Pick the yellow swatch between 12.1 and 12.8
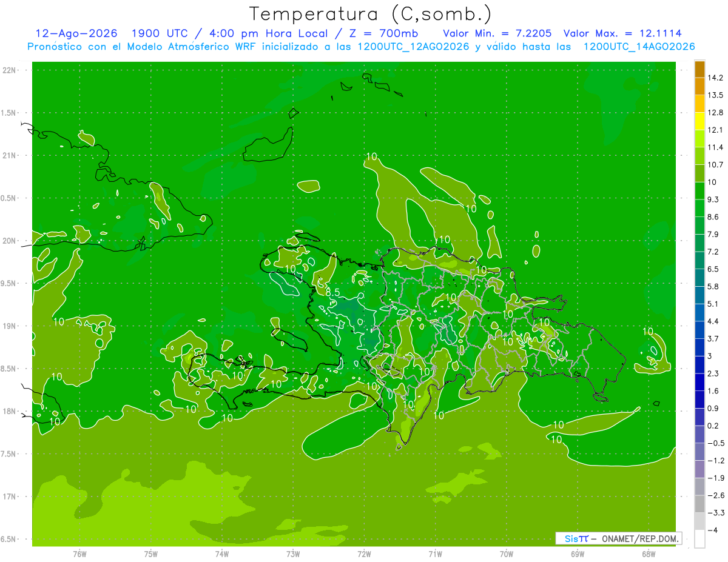The height and width of the screenshot is (562, 728). click(700, 121)
